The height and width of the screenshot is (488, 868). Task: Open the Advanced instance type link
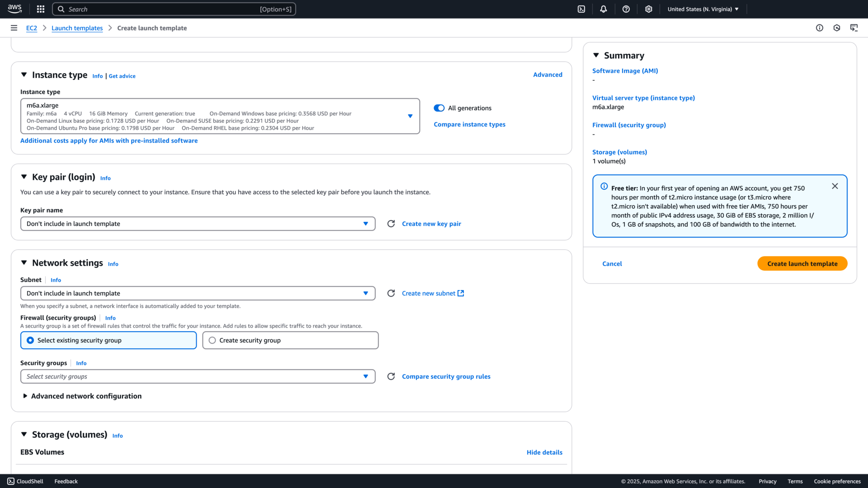click(547, 75)
